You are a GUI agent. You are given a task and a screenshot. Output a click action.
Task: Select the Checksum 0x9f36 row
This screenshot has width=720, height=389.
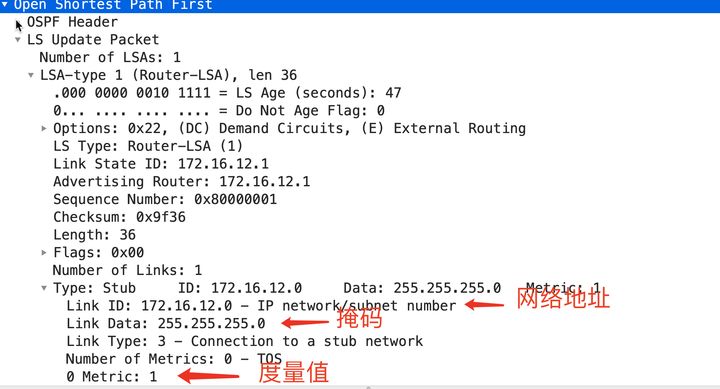pyautogui.click(x=119, y=217)
